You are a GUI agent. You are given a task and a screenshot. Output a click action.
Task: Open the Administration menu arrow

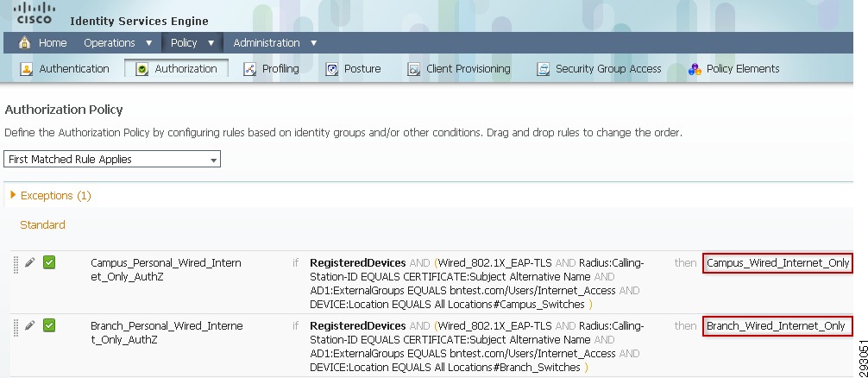(x=313, y=43)
